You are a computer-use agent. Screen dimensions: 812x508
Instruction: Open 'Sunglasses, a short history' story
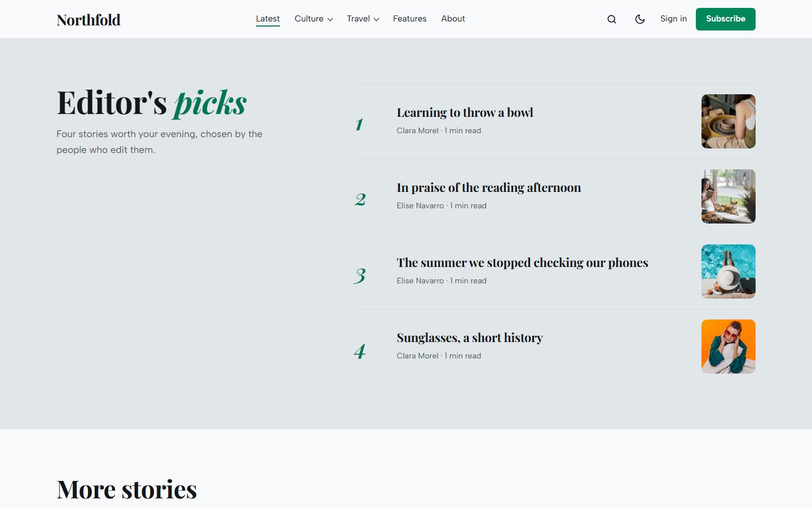coord(470,338)
